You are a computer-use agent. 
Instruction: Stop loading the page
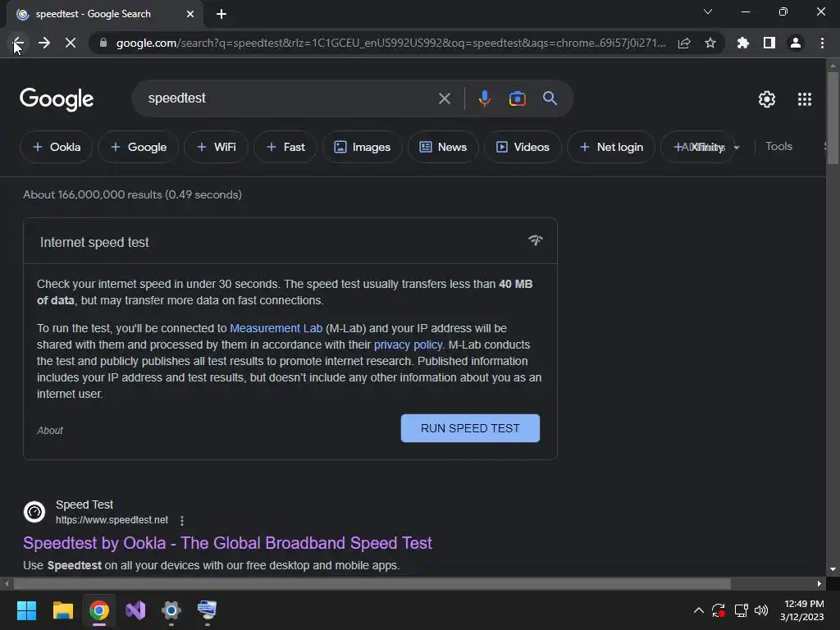[x=71, y=43]
